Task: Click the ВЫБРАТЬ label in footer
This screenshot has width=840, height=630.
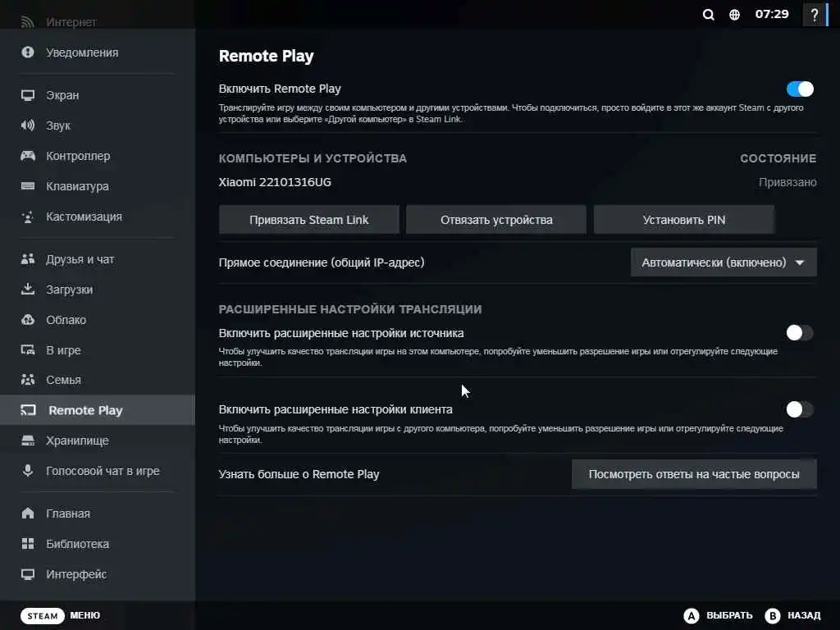Action: (x=729, y=615)
